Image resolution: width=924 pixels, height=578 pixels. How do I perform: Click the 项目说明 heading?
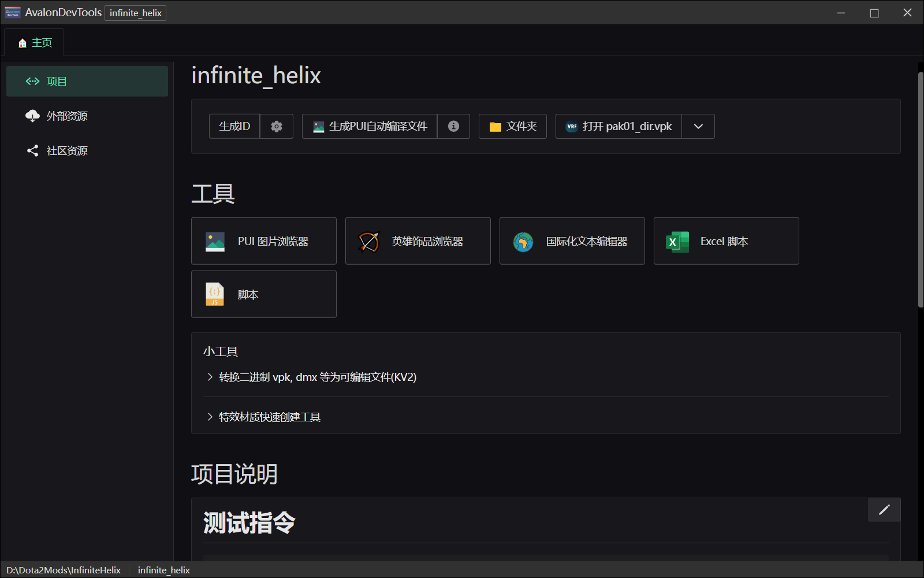(x=234, y=474)
